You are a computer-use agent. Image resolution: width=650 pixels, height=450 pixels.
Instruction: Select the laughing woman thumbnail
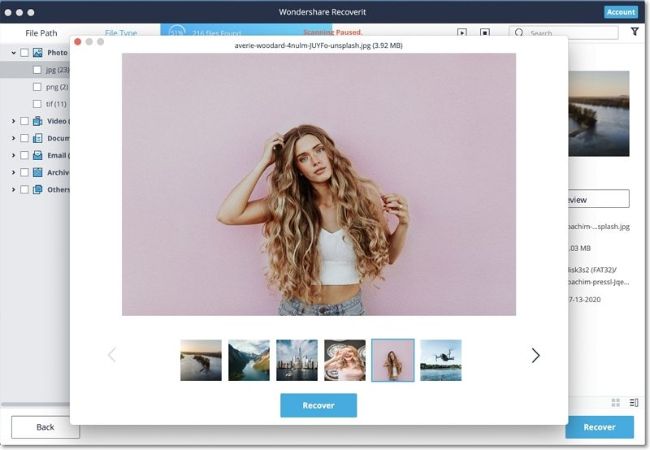(x=345, y=360)
